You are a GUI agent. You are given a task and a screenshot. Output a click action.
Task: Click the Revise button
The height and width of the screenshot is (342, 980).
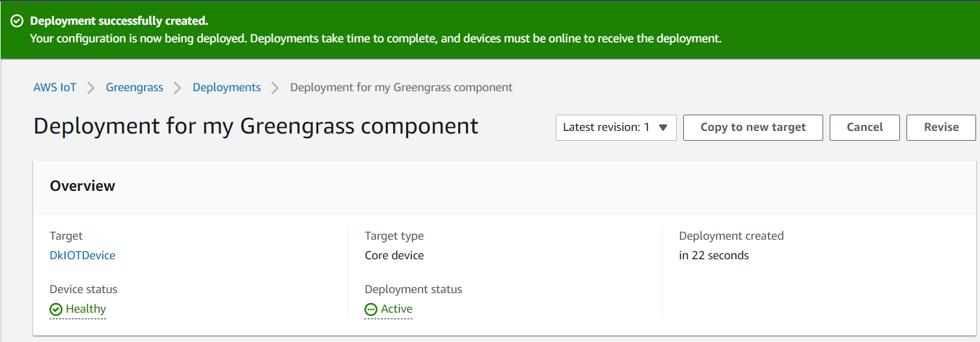[x=941, y=128]
